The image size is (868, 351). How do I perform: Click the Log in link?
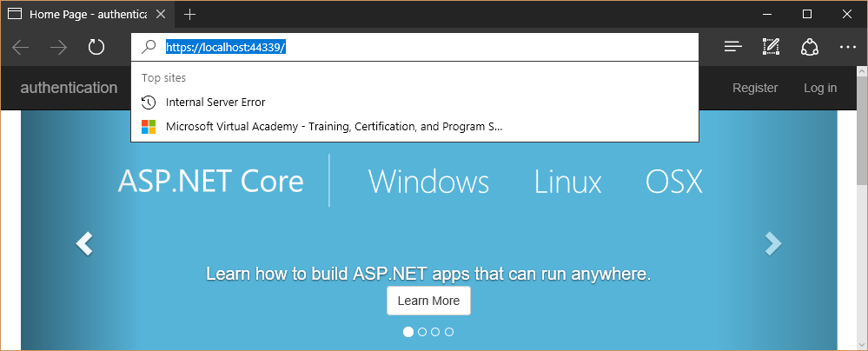(x=820, y=88)
